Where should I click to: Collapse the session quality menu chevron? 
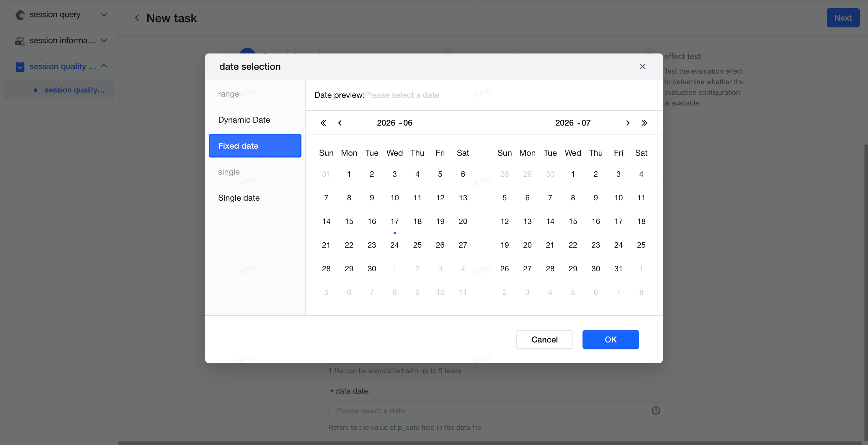104,66
